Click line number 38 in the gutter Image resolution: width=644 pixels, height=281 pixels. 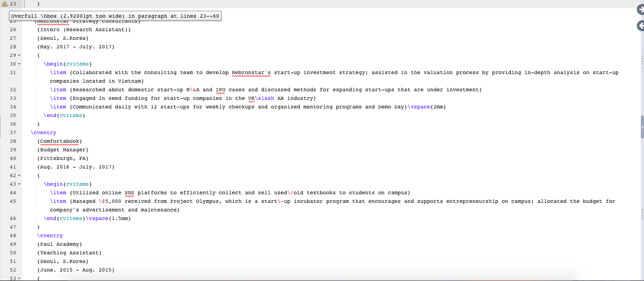[13, 141]
